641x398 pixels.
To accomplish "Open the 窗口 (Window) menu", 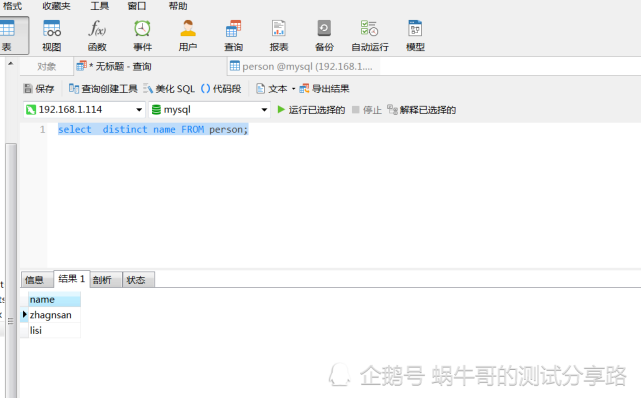I will tap(137, 6).
